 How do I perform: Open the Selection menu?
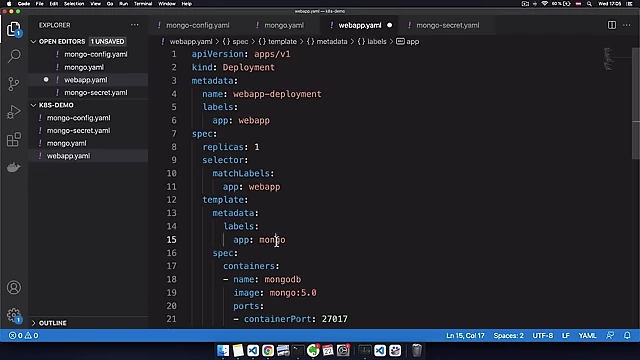[74, 4]
